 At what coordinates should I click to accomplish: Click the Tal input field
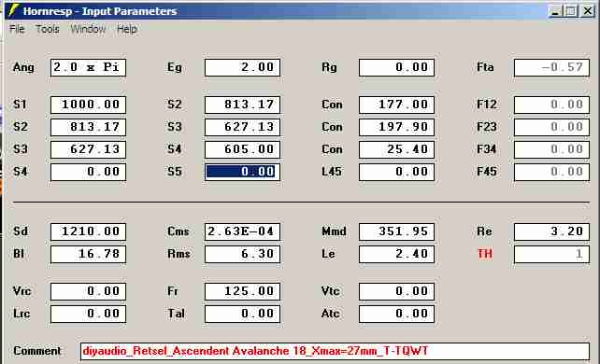[x=243, y=314]
